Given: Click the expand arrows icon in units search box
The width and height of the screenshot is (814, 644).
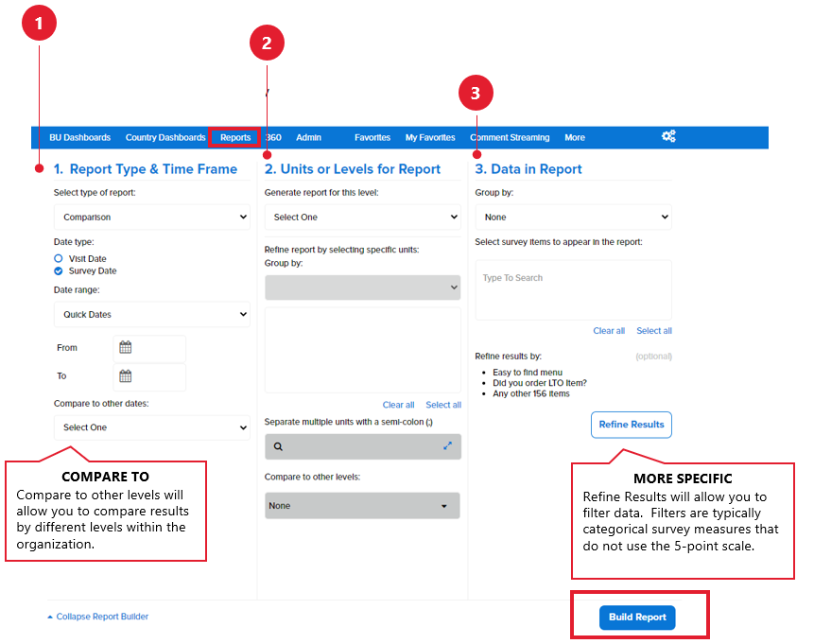Looking at the screenshot, I should 448,446.
